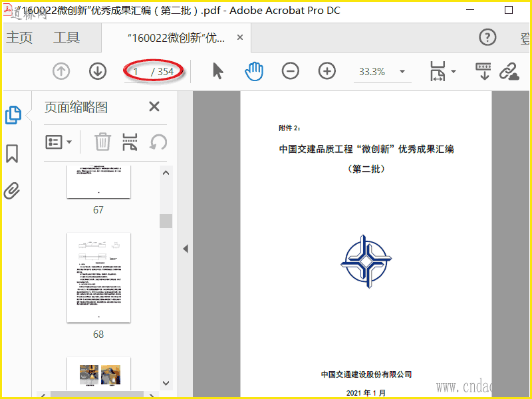Switch to the 工具 tab
Viewport: 532px width, 399px height.
point(66,37)
